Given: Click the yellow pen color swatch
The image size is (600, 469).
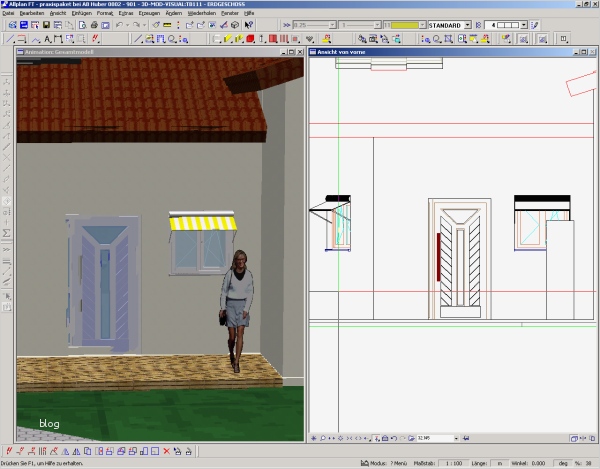Looking at the screenshot, I should pyautogui.click(x=403, y=25).
